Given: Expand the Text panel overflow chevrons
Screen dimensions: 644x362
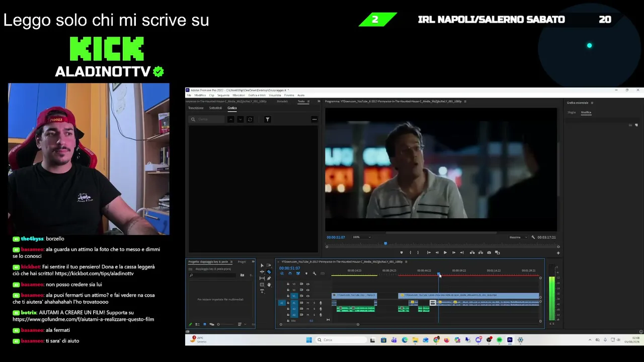Looking at the screenshot, I should pyautogui.click(x=318, y=102).
